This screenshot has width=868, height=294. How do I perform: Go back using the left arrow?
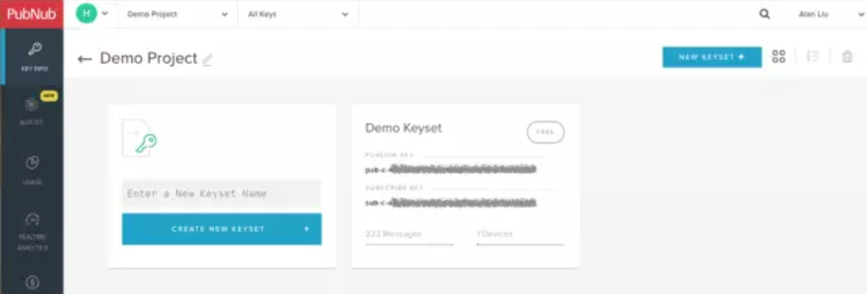point(85,59)
